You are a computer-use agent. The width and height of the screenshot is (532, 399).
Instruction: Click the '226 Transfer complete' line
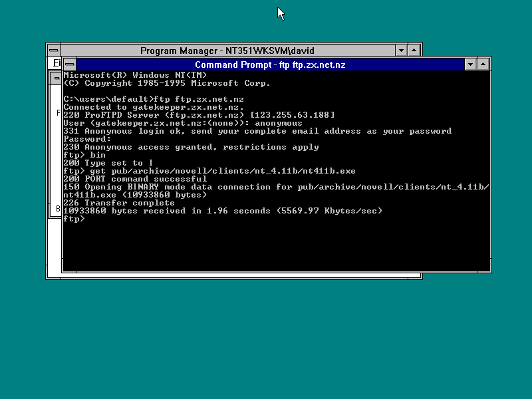(x=119, y=203)
